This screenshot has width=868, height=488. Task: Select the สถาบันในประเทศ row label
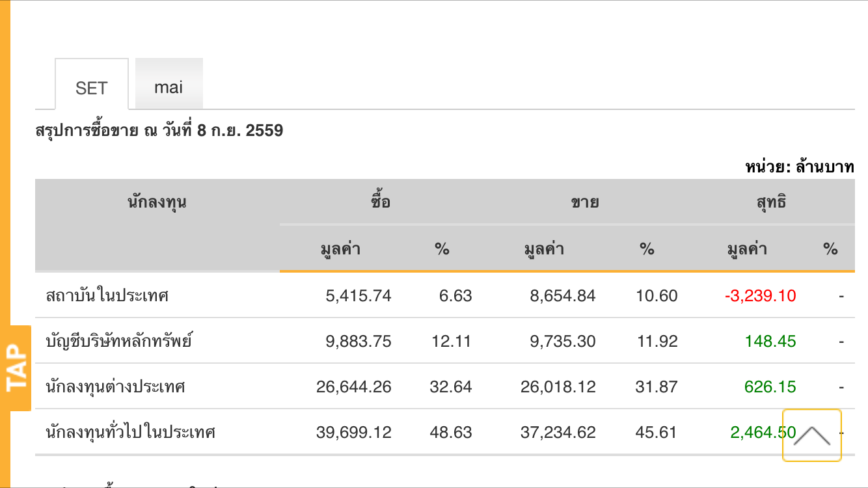pyautogui.click(x=107, y=295)
